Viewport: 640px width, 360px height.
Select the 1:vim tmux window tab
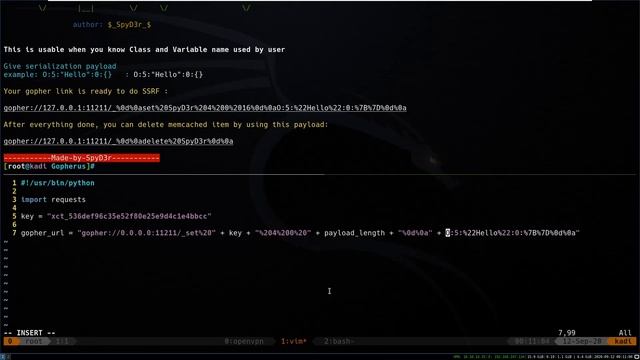tap(293, 341)
